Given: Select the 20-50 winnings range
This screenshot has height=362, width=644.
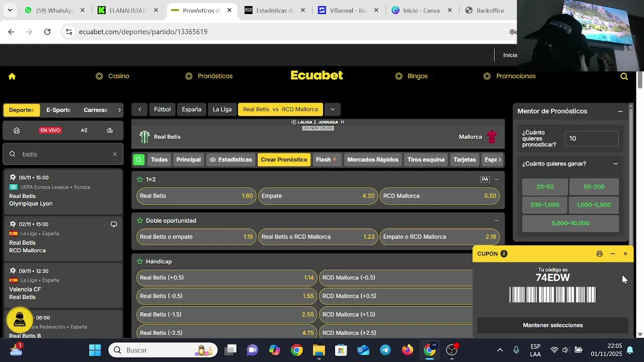Looking at the screenshot, I should (x=545, y=187).
